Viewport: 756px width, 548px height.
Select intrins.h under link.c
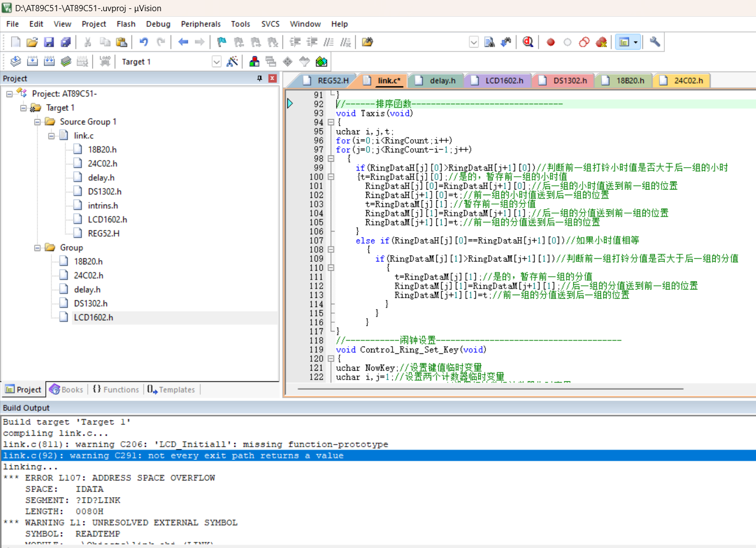pyautogui.click(x=103, y=206)
